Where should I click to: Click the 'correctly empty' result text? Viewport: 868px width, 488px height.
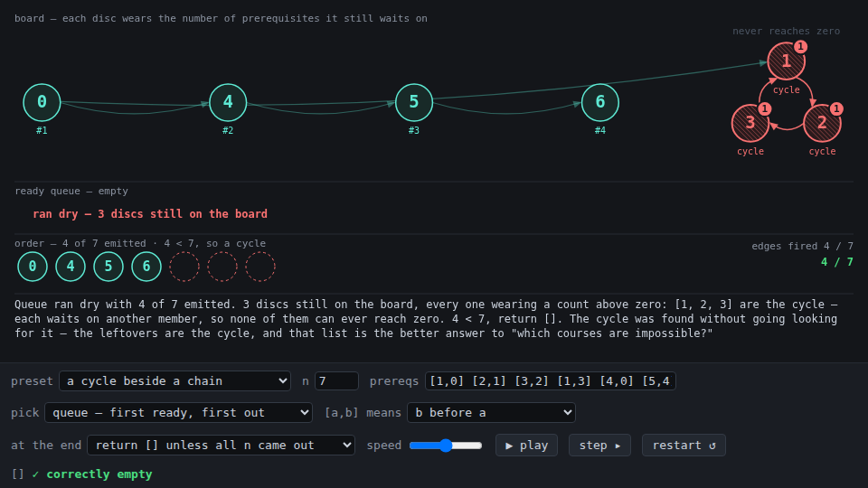point(99,474)
